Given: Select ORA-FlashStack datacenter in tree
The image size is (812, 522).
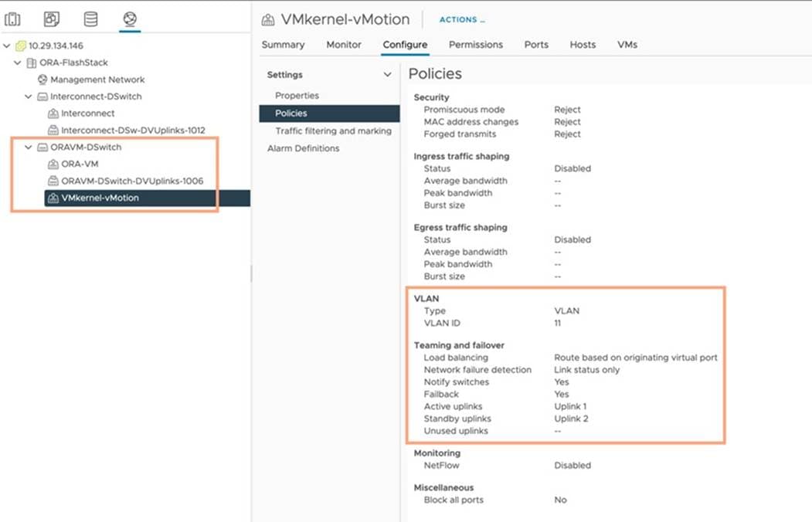Looking at the screenshot, I should [74, 63].
